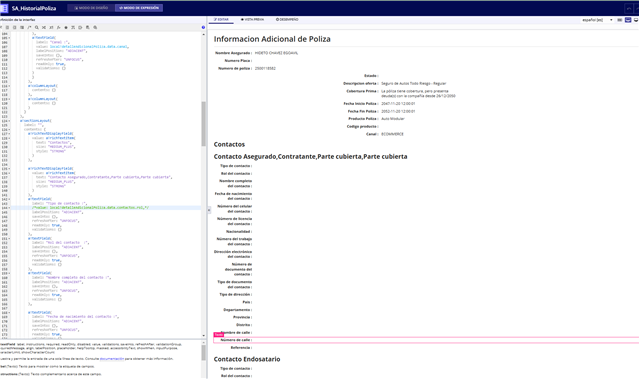Viewport: 639px width, 379px height.
Task: Select the Número de calle field
Action: [426, 340]
